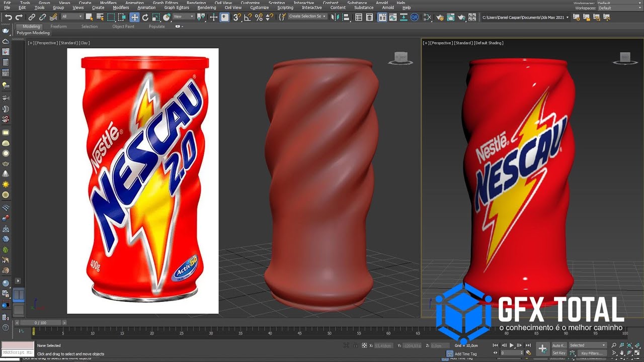Toggle Window/Crossing selection mode

pyautogui.click(x=122, y=17)
